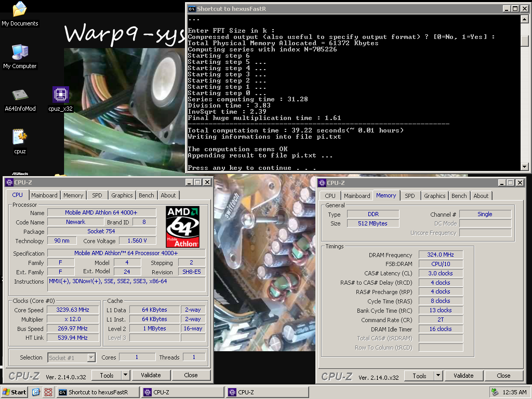Screen dimensions: 532x399
Task: Click the AMD 64 Mobile Athlon logo
Action: (x=183, y=227)
